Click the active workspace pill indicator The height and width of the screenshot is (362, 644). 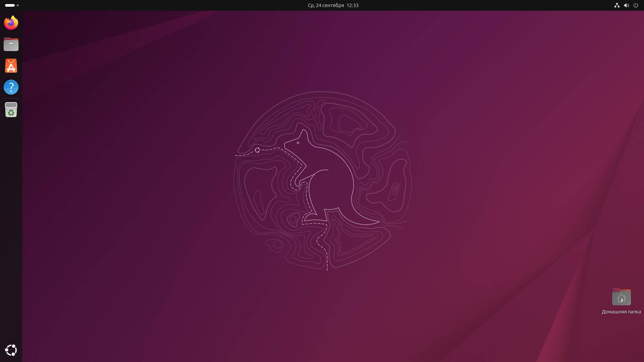[10, 5]
